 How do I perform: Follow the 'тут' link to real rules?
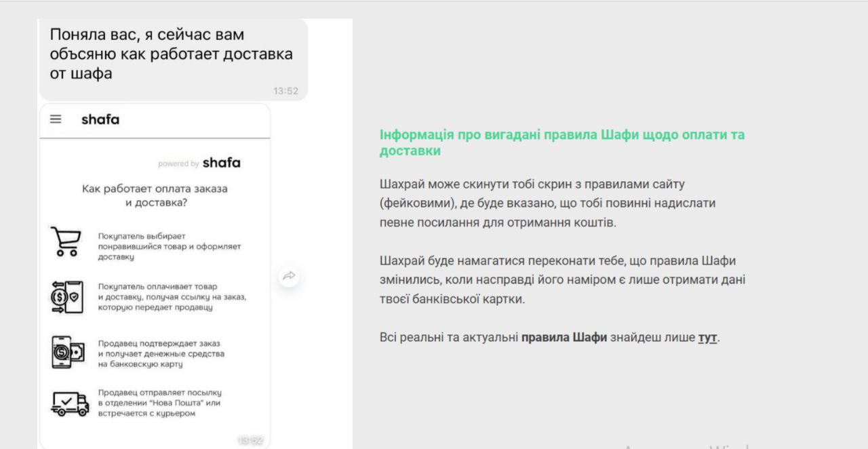coord(707,337)
